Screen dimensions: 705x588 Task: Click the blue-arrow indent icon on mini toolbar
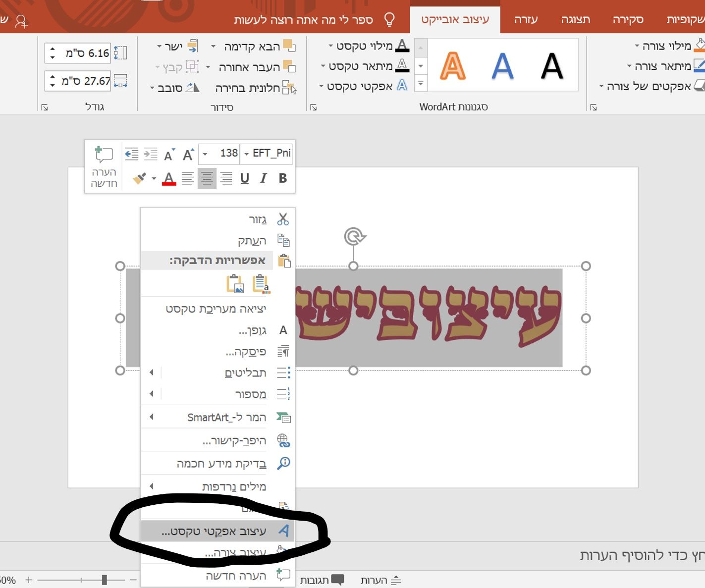click(x=131, y=154)
